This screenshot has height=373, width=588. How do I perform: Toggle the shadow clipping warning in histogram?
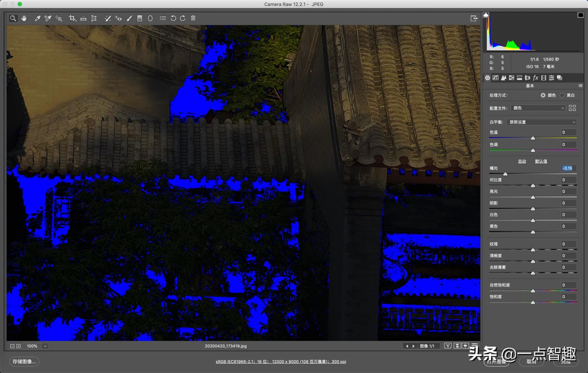point(486,15)
